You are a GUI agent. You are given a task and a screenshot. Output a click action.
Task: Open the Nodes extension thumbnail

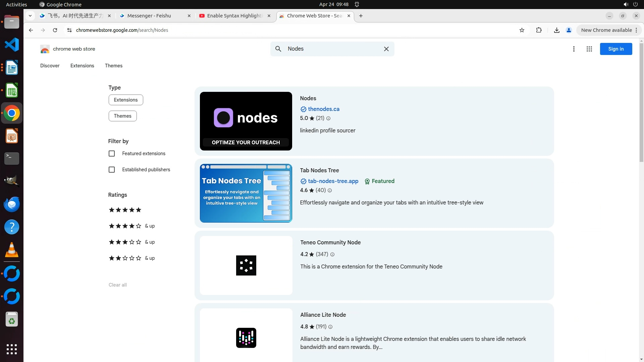246,121
